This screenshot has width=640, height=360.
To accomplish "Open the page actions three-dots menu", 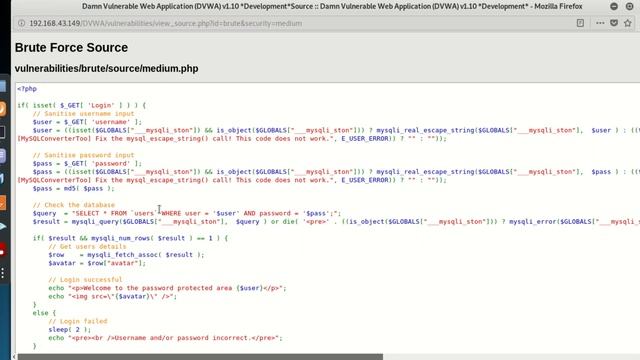I will [x=600, y=23].
